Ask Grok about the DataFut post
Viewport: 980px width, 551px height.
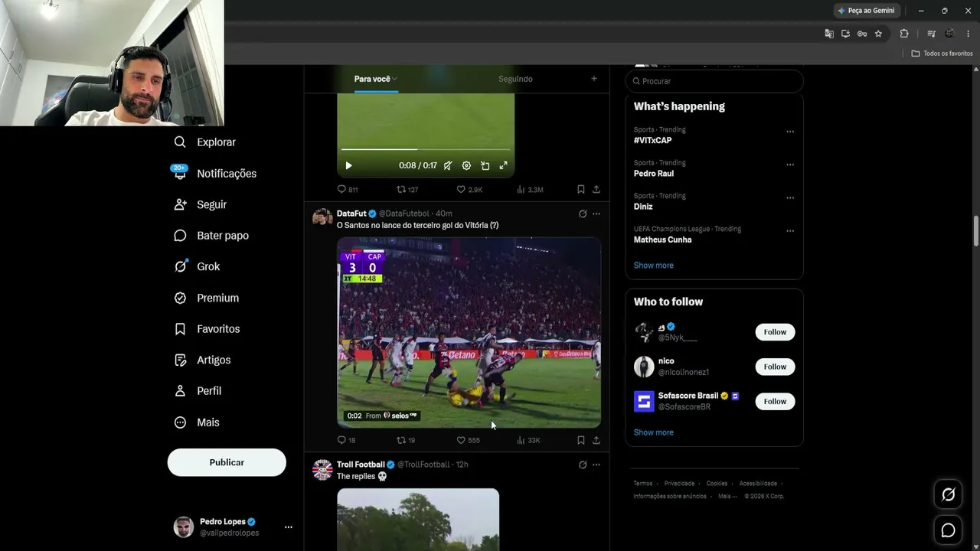[583, 214]
